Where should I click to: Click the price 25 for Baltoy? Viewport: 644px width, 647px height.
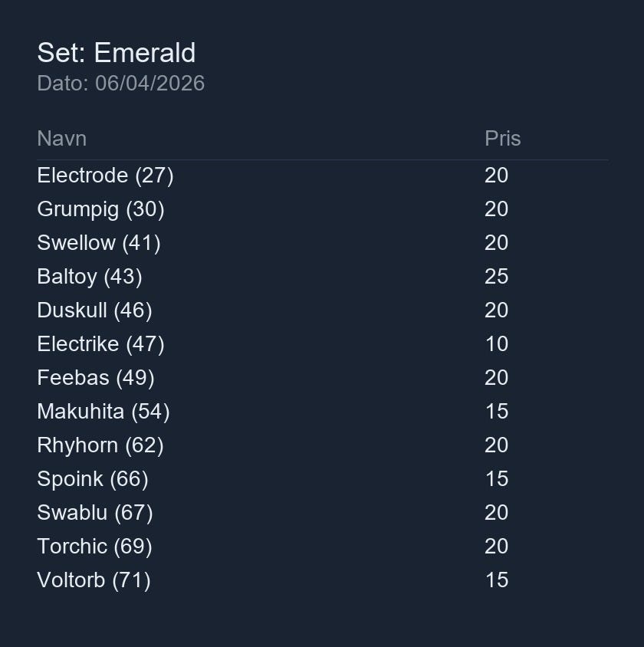(496, 277)
